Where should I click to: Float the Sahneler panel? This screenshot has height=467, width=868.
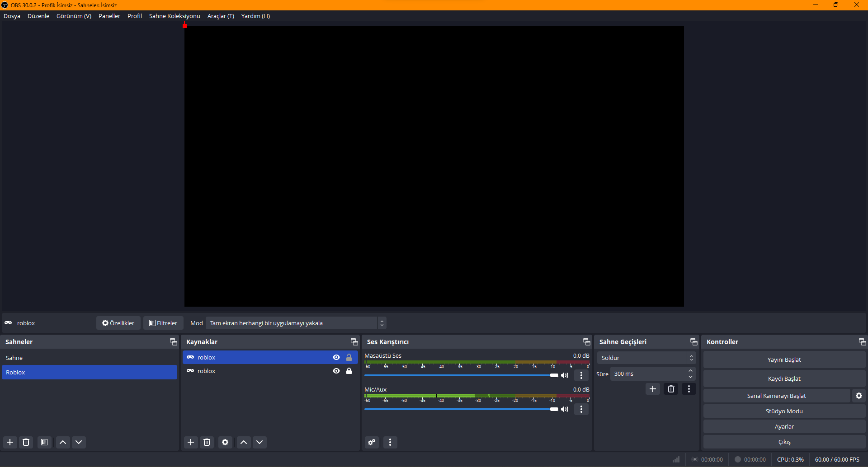(173, 342)
